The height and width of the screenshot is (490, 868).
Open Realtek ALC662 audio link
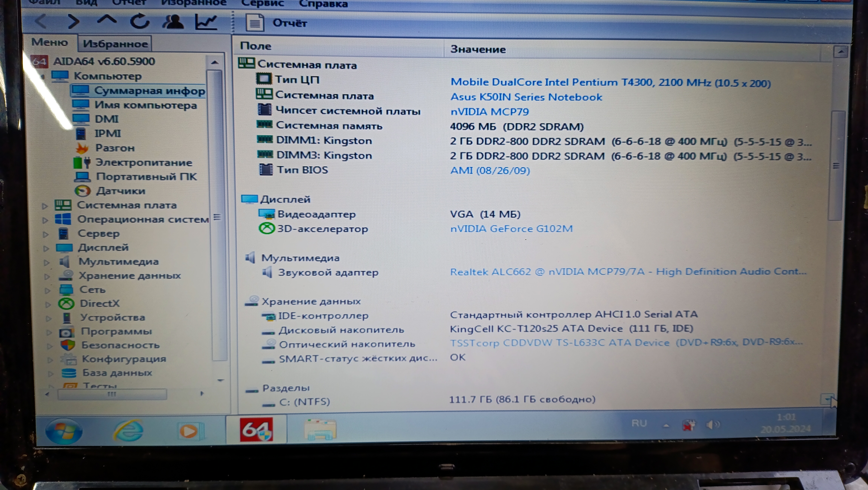628,271
